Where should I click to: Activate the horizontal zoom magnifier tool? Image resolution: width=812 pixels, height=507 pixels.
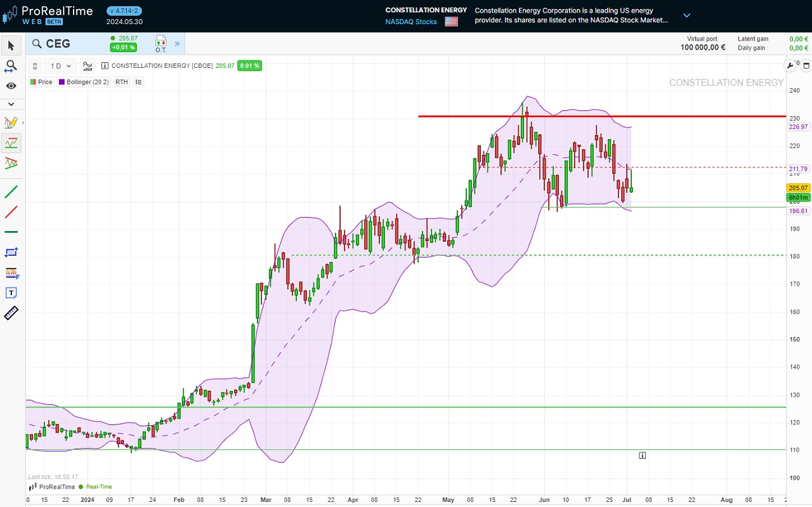11,65
